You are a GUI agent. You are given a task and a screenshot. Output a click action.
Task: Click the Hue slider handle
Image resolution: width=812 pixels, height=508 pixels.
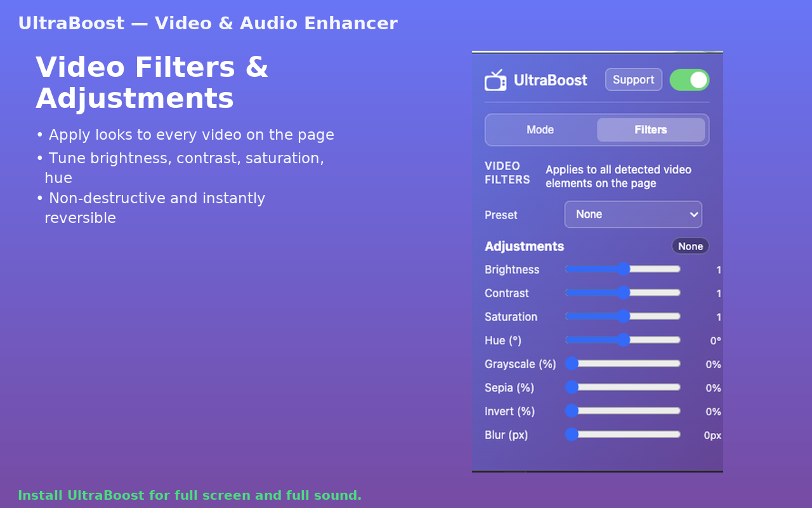(x=624, y=340)
